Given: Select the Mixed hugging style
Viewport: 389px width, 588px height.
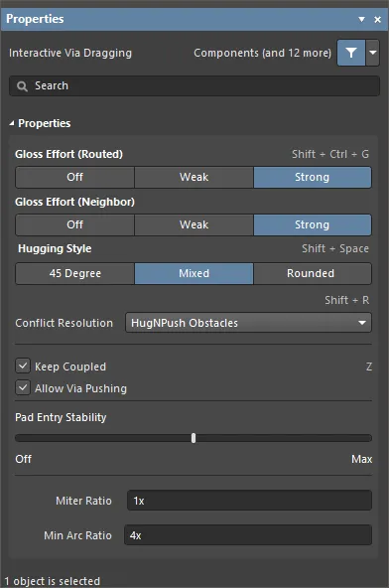Looking at the screenshot, I should 194,273.
